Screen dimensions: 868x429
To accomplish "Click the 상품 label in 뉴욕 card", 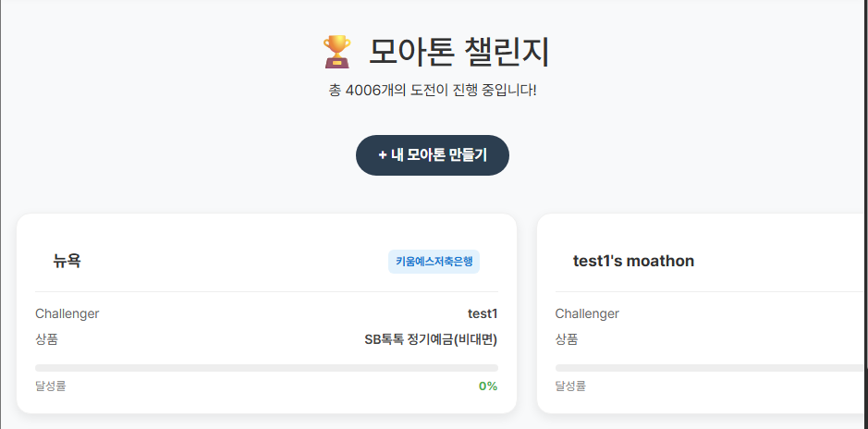I will tap(46, 339).
